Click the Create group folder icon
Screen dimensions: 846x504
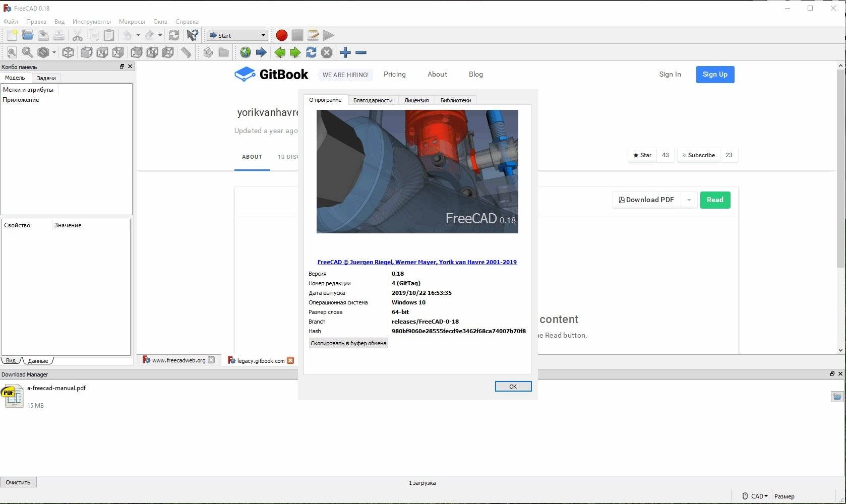pyautogui.click(x=223, y=52)
